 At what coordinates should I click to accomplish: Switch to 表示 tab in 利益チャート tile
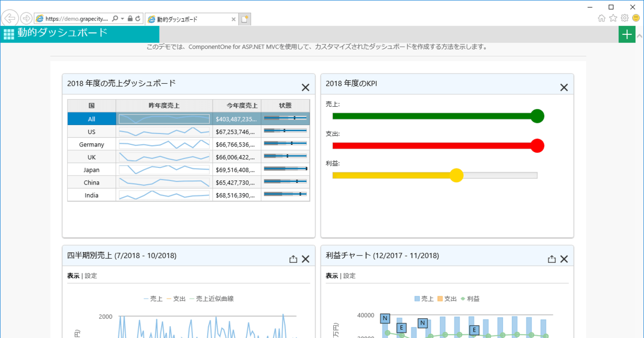pyautogui.click(x=332, y=276)
